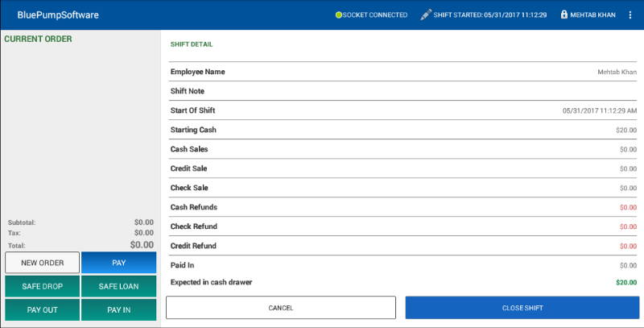Viewport: 644px width, 328px height.
Task: Click the Employee Name label
Action: (197, 72)
